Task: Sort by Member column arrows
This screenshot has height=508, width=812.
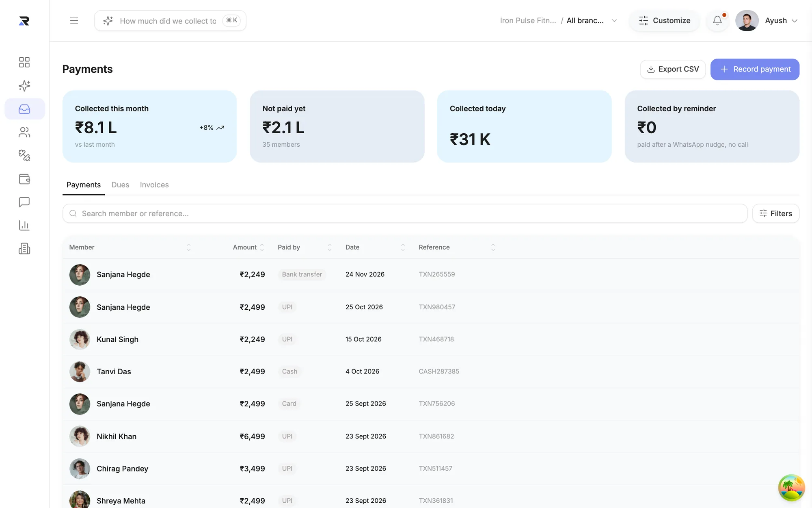Action: (x=188, y=247)
